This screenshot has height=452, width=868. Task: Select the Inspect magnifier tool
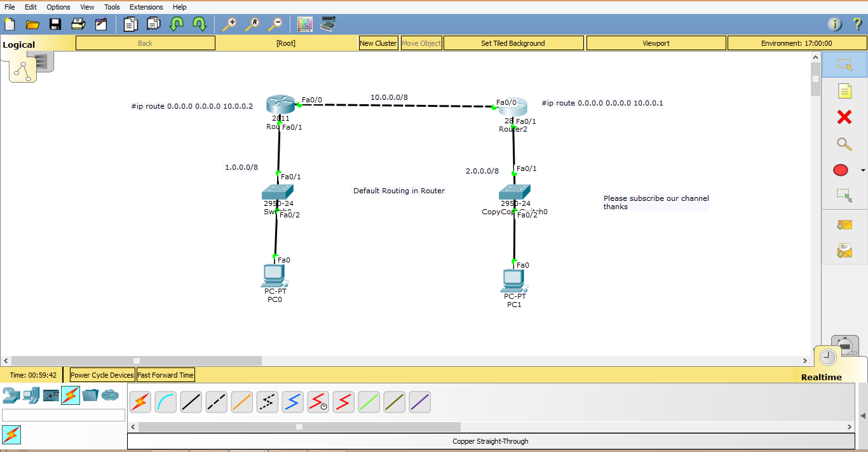(x=844, y=144)
